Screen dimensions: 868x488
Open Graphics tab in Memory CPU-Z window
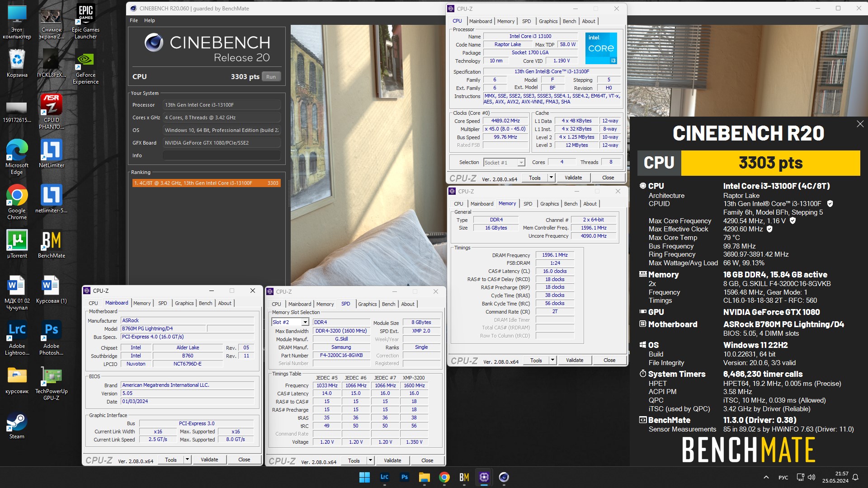549,204
